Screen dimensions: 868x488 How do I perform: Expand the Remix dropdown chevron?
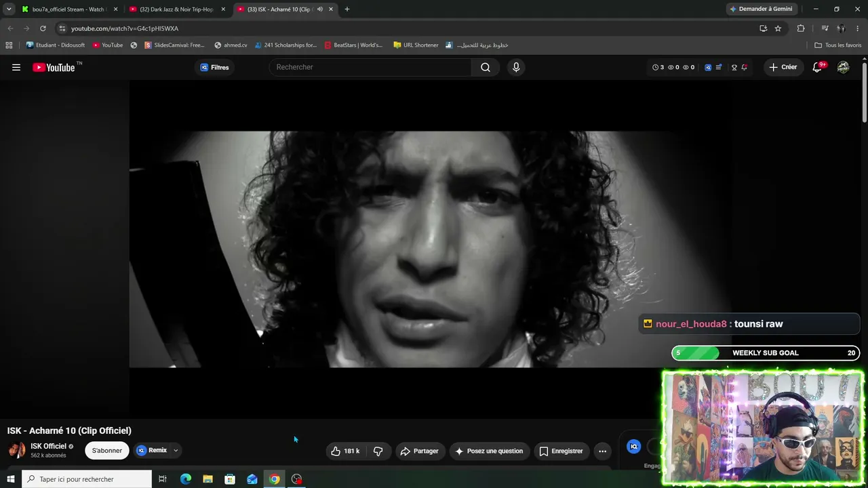176,450
